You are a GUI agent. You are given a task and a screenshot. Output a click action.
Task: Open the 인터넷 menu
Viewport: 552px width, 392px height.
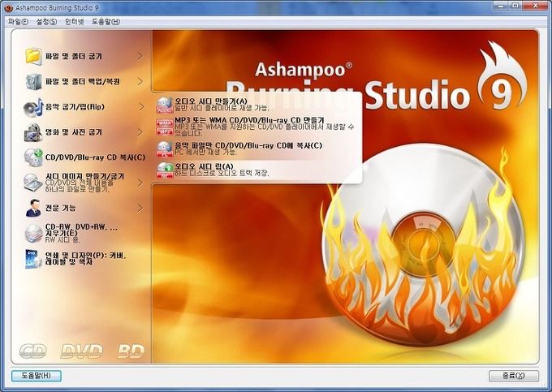tap(75, 21)
